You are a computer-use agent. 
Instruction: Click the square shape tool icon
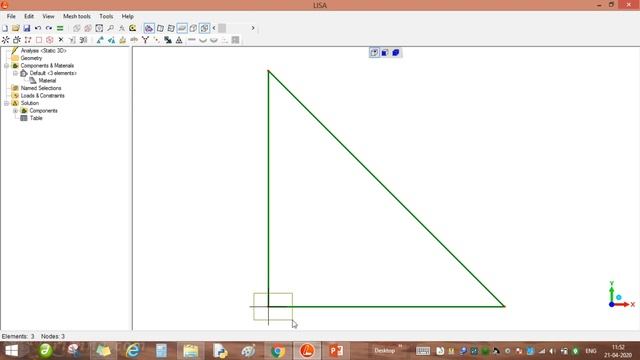pos(39,40)
